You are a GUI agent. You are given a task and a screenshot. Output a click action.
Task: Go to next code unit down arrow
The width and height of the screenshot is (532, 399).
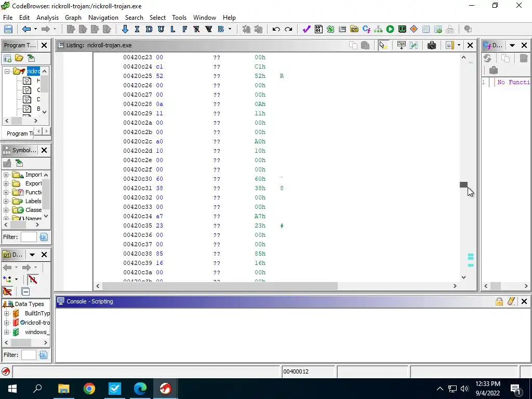tap(125, 29)
